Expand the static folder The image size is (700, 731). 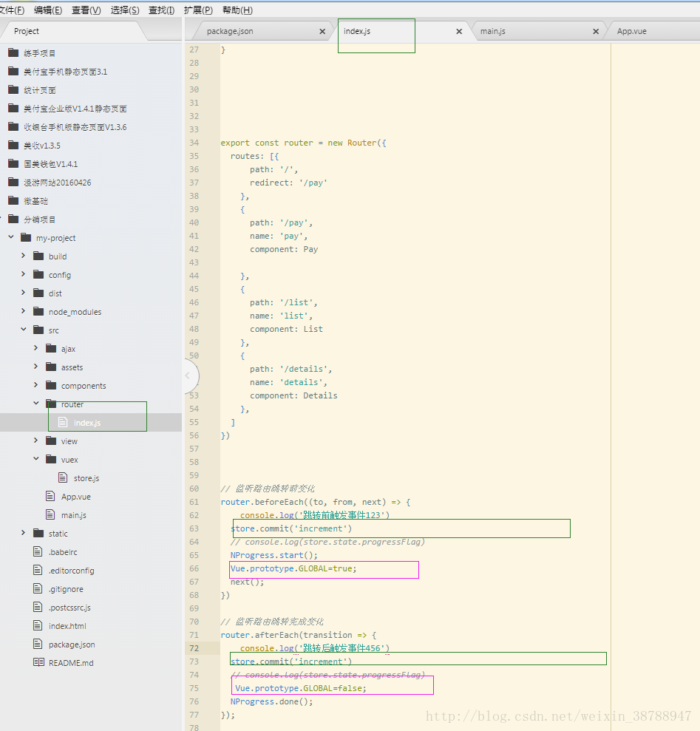[24, 533]
